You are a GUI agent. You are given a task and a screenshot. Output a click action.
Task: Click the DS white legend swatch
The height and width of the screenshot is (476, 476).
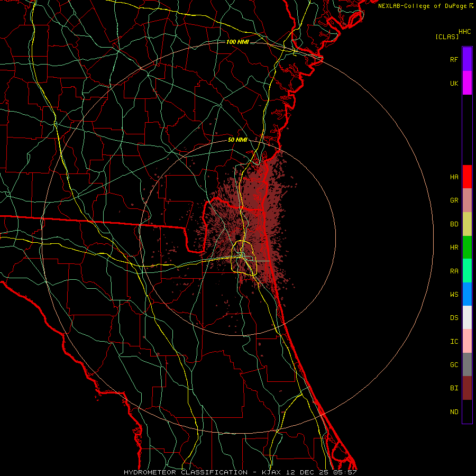tap(467, 317)
